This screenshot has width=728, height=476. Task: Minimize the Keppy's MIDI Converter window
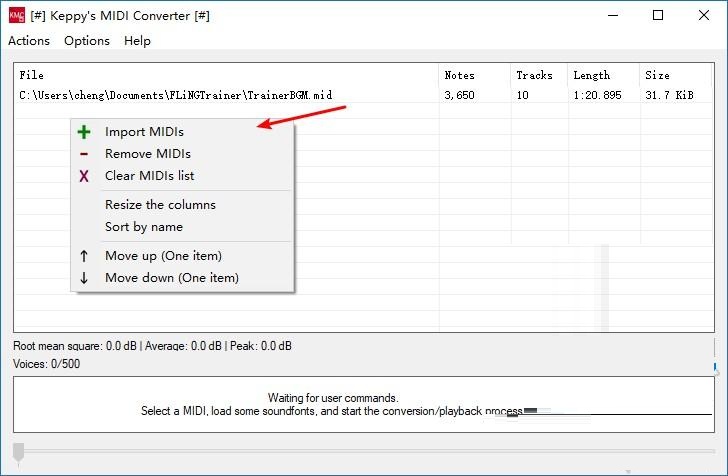pos(613,15)
